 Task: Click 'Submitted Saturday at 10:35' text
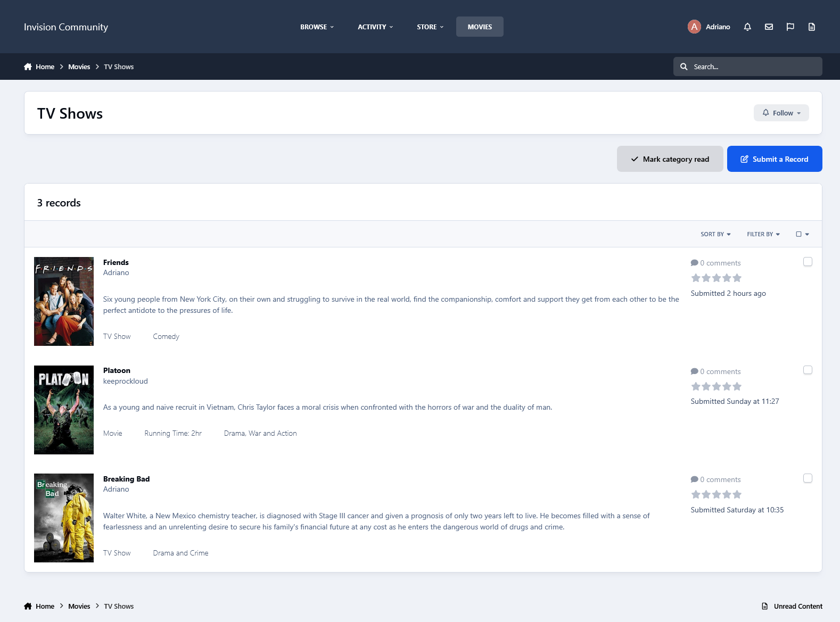[737, 510]
